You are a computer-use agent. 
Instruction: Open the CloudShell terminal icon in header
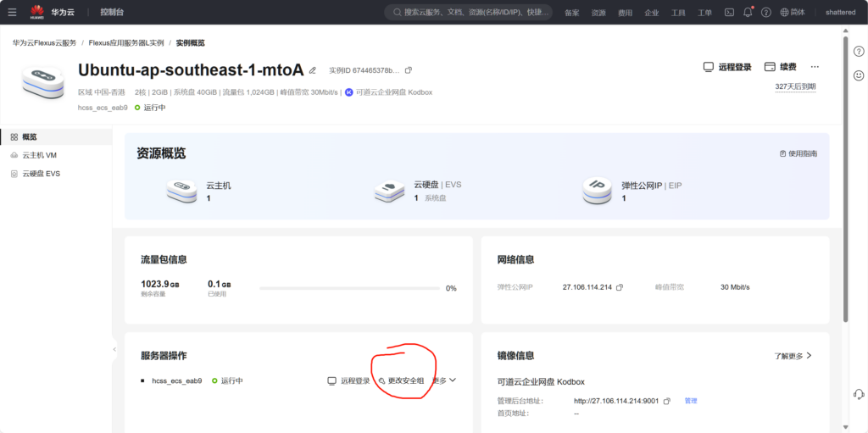click(729, 13)
